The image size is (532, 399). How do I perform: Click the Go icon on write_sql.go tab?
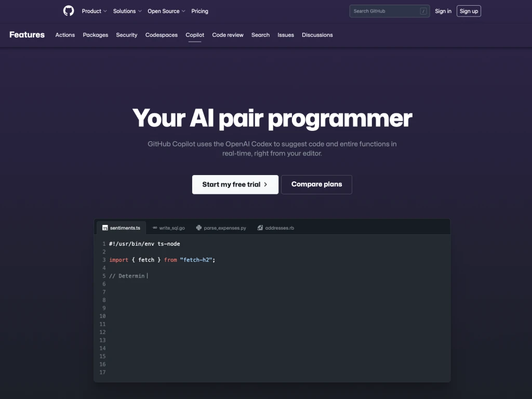(155, 228)
